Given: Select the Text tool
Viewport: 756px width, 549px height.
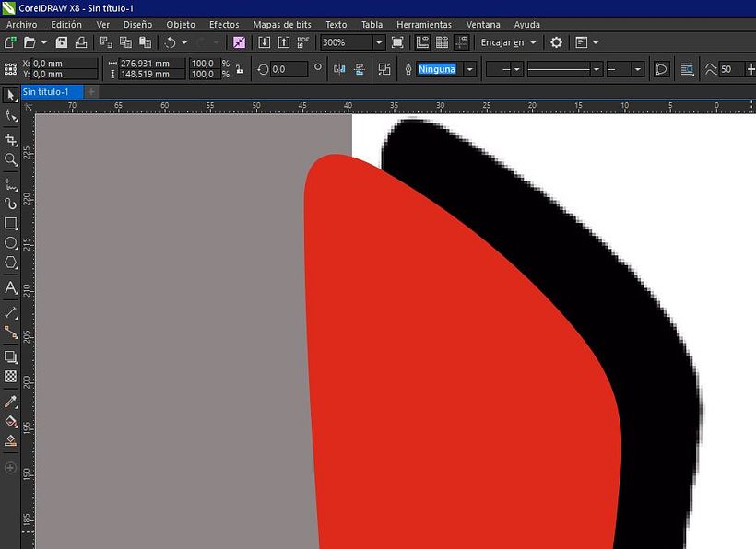Looking at the screenshot, I should pos(11,288).
